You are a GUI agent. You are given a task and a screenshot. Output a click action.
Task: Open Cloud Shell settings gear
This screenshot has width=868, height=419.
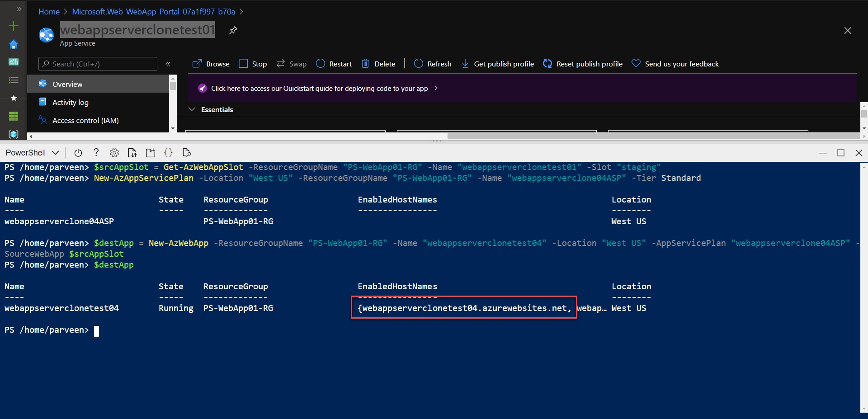point(114,153)
